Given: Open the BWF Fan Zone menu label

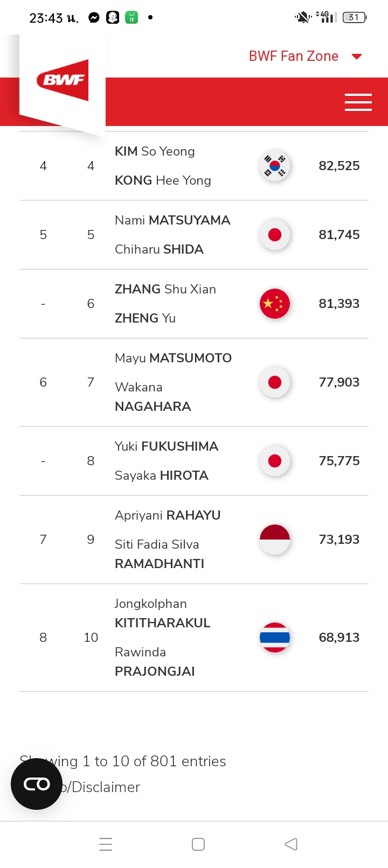Looking at the screenshot, I should pyautogui.click(x=294, y=56).
